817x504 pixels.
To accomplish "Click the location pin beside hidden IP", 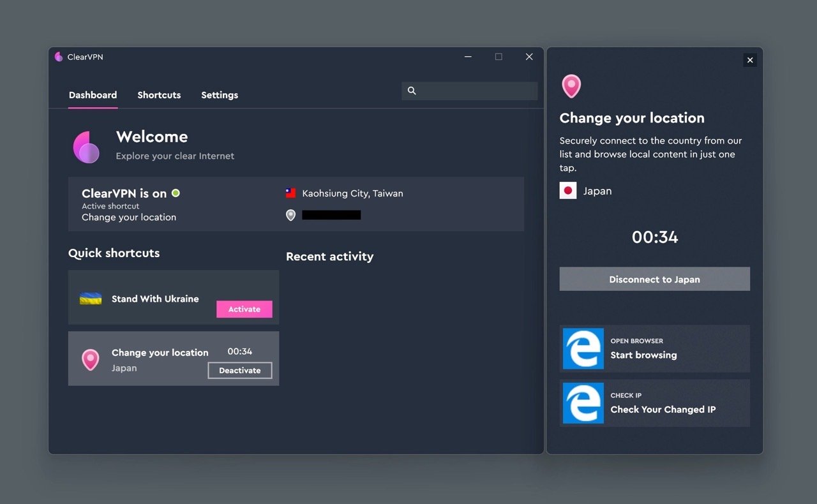I will [290, 215].
